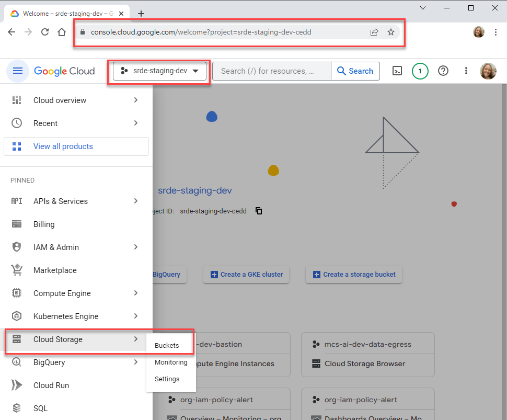Click View all products button
Image resolution: width=507 pixels, height=420 pixels.
click(x=76, y=146)
